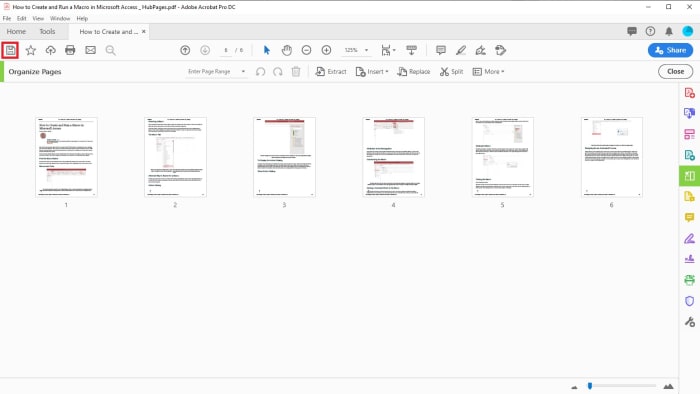This screenshot has width=700, height=394.
Task: Rotate pages counterclockwise icon
Action: coord(260,71)
